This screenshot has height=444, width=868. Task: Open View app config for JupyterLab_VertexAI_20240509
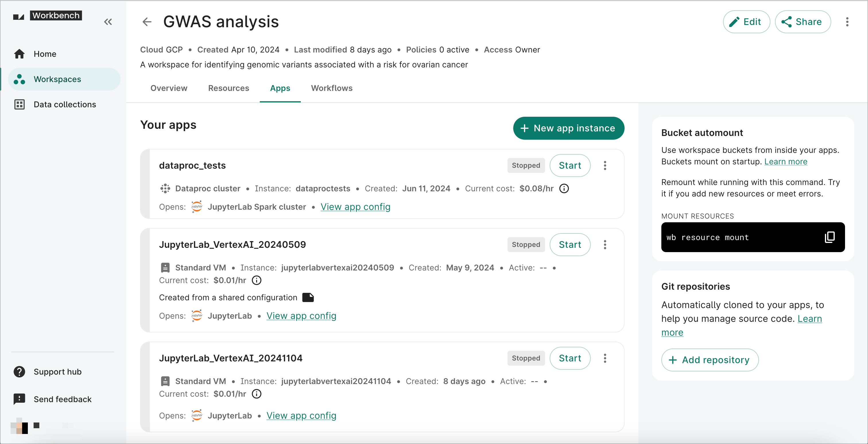pos(301,316)
